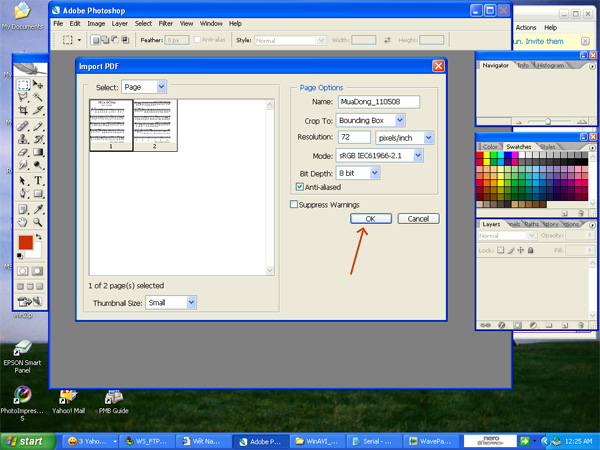Toggle Lock transparent pixels in Layers

pos(501,250)
